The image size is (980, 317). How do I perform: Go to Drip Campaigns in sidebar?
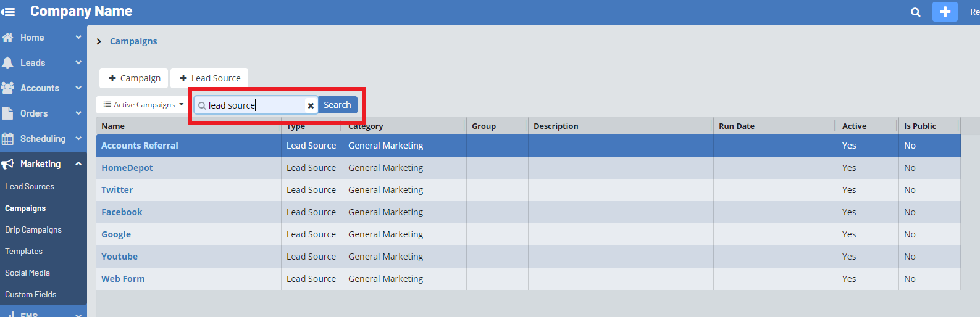click(33, 230)
